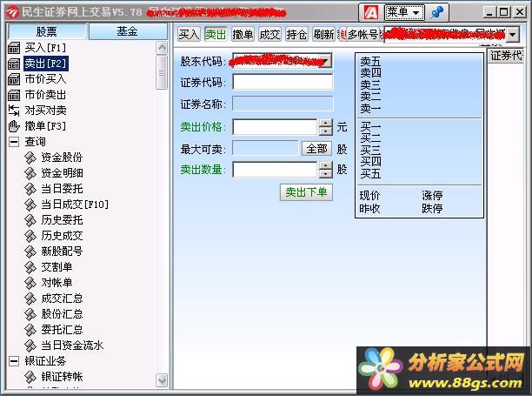
Task: Click the 证券代码 input field
Action: (x=283, y=82)
